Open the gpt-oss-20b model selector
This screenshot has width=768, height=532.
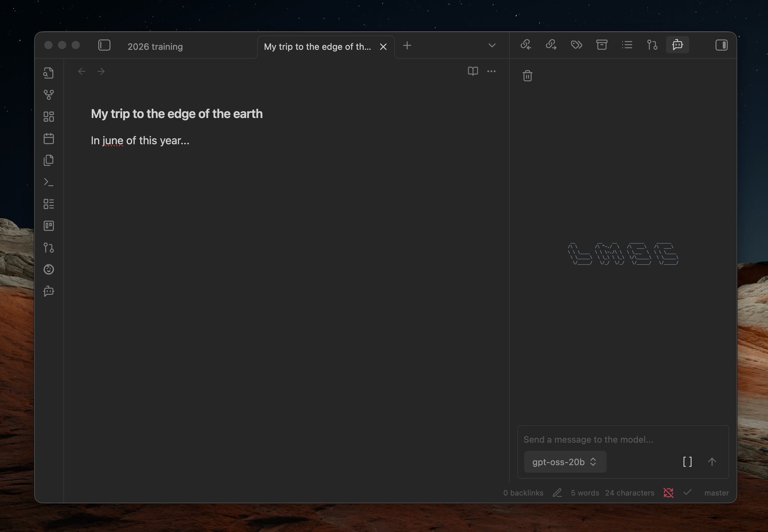click(x=565, y=462)
